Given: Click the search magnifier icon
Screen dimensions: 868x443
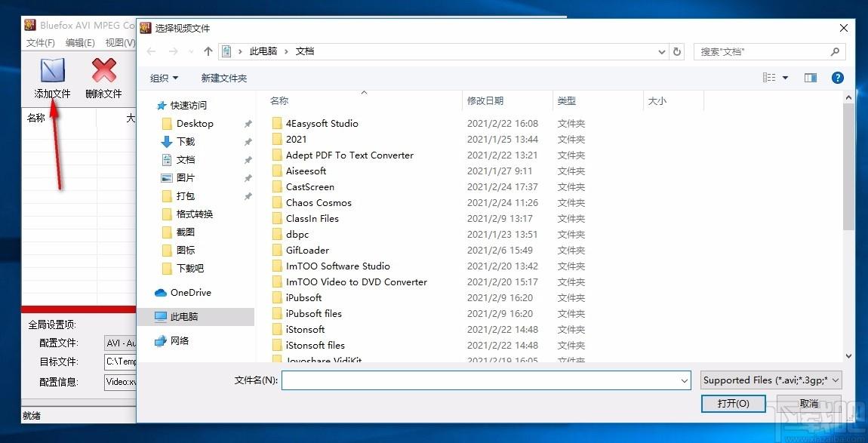Looking at the screenshot, I should point(836,51).
